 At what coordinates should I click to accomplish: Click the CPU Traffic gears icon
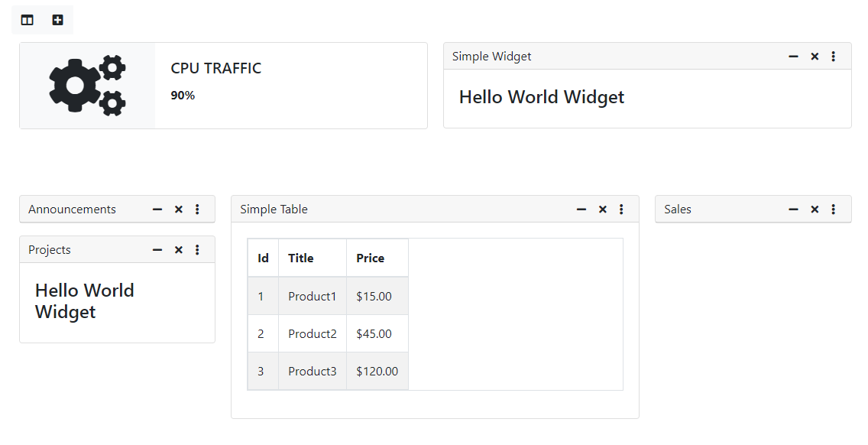pyautogui.click(x=87, y=86)
